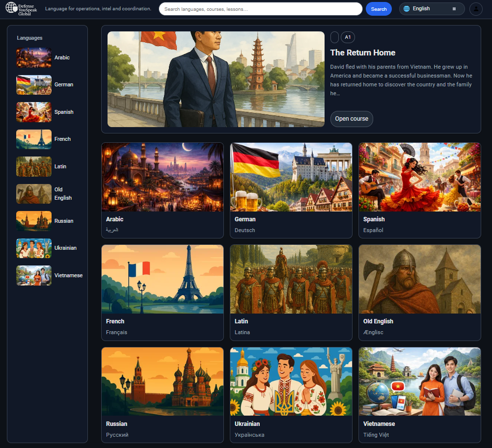Click the globe icon beside English
Image resolution: width=492 pixels, height=448 pixels.
[x=407, y=9]
